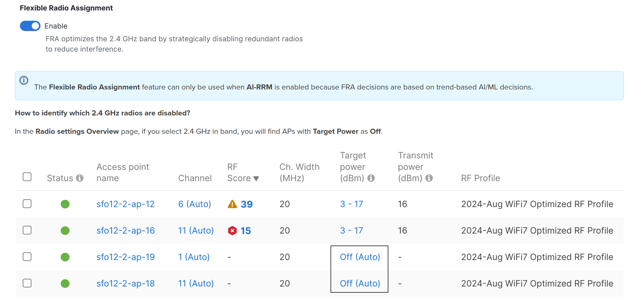This screenshot has height=302, width=644.
Task: Check the select-all checkbox in the header
Action: point(27,176)
